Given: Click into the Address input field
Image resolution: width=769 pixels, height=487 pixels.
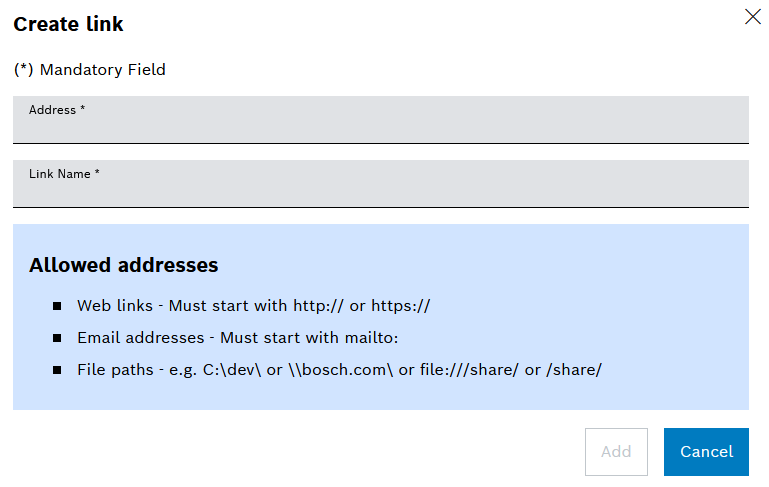Looking at the screenshot, I should coord(381,120).
